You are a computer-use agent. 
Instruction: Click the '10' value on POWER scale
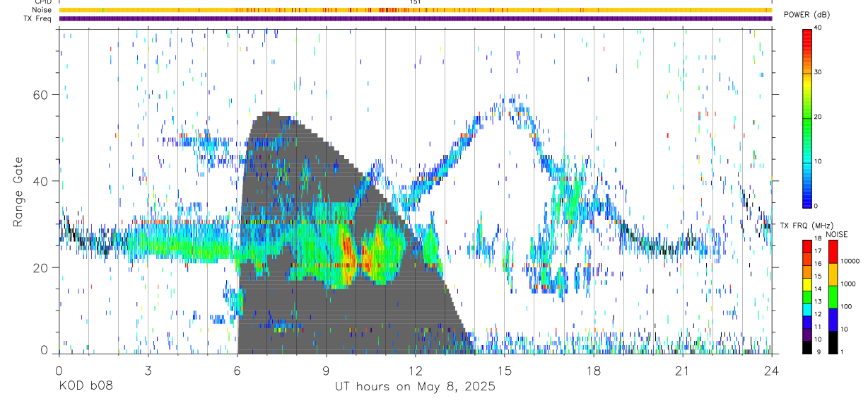click(819, 162)
